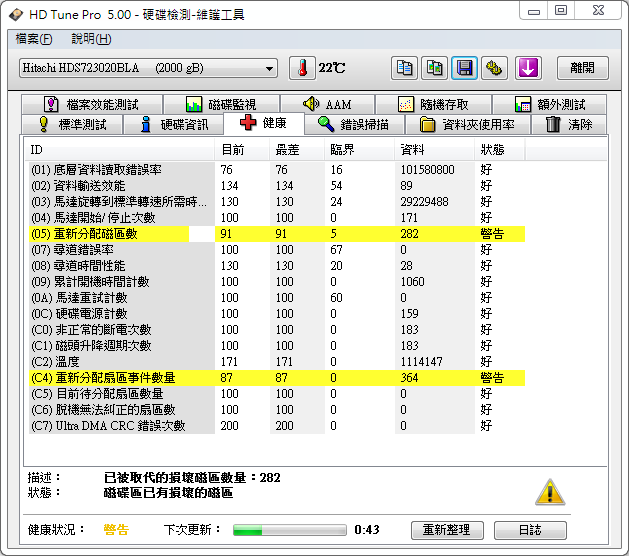Click the copy screenshot toolbar icon

(x=434, y=68)
